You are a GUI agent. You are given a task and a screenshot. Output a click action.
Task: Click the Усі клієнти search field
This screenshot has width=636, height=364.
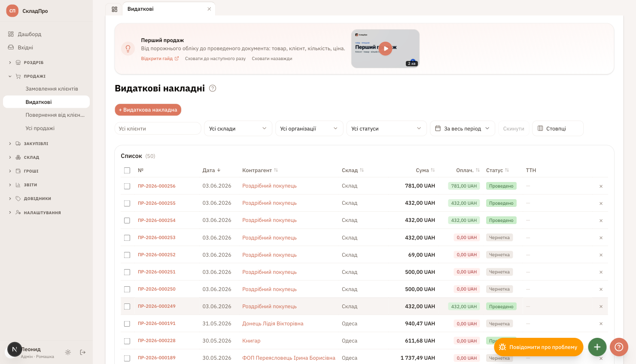(x=158, y=128)
